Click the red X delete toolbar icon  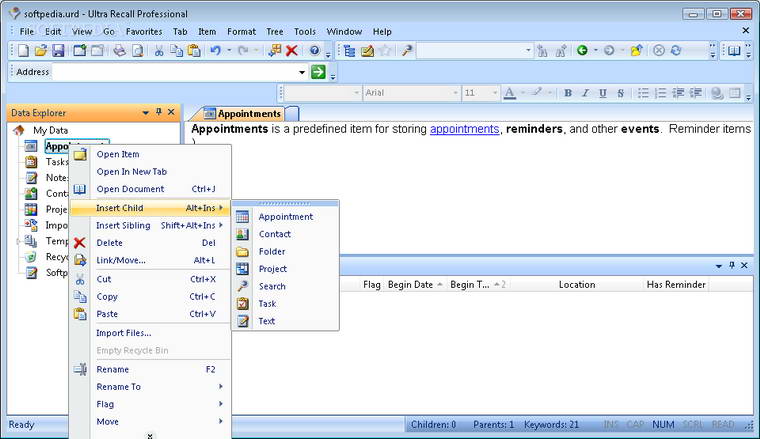click(291, 50)
